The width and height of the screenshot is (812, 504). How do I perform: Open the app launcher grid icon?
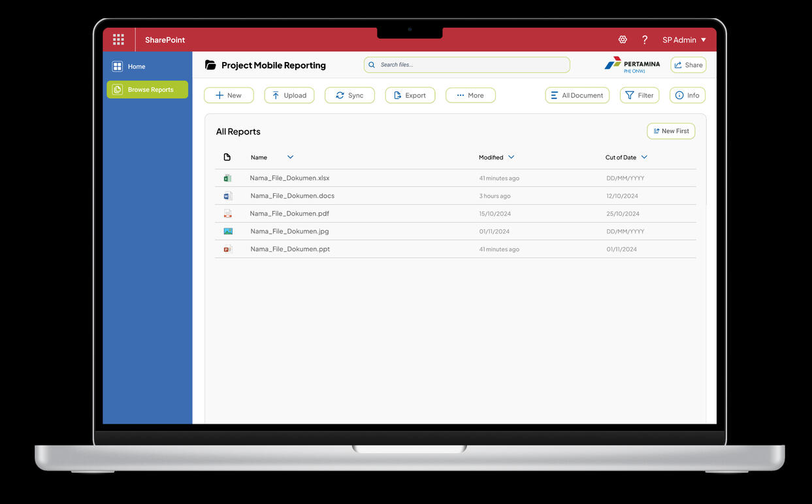tap(118, 40)
